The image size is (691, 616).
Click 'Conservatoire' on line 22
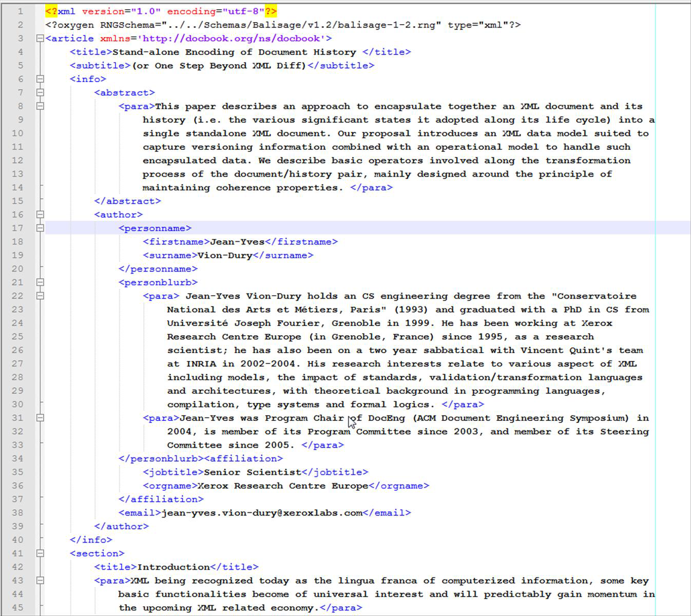pyautogui.click(x=597, y=296)
